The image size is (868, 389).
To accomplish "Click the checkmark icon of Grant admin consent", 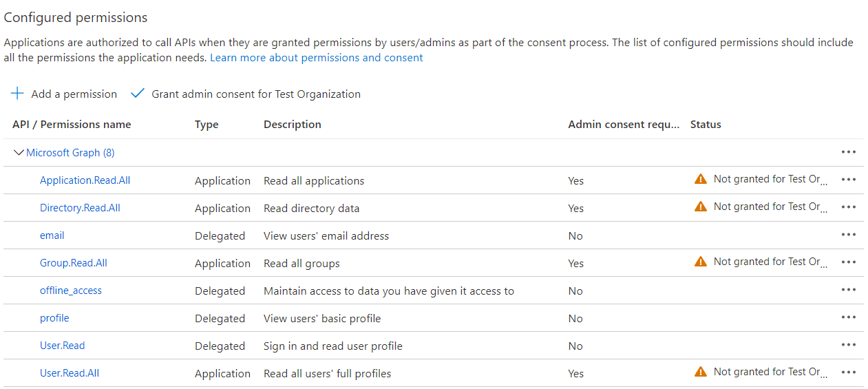I will pos(138,93).
